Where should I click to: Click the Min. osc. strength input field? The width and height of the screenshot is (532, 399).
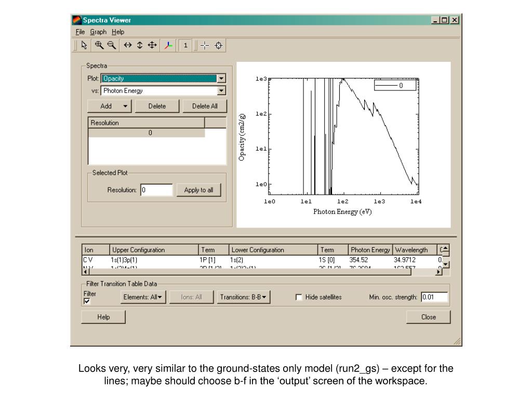point(434,297)
